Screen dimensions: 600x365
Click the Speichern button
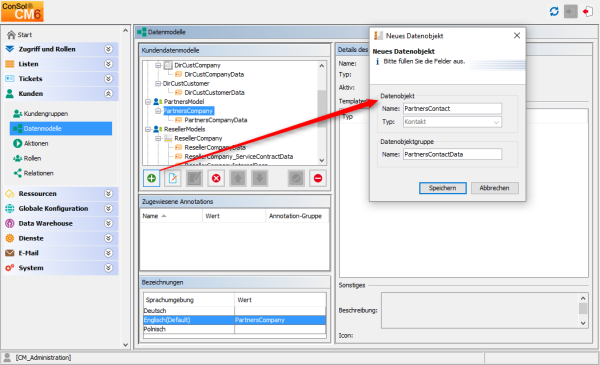point(442,188)
